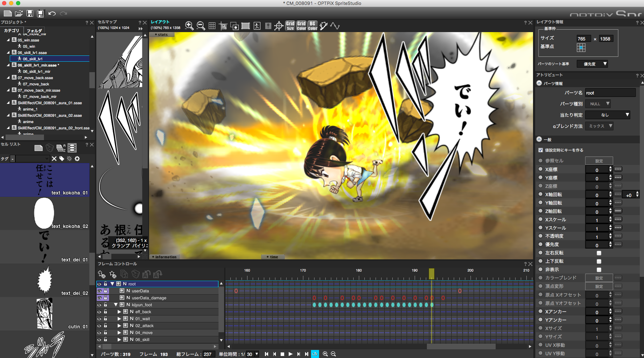Screen dimensions: 644x358
Task: Click the information tab below layout
Action: point(164,257)
